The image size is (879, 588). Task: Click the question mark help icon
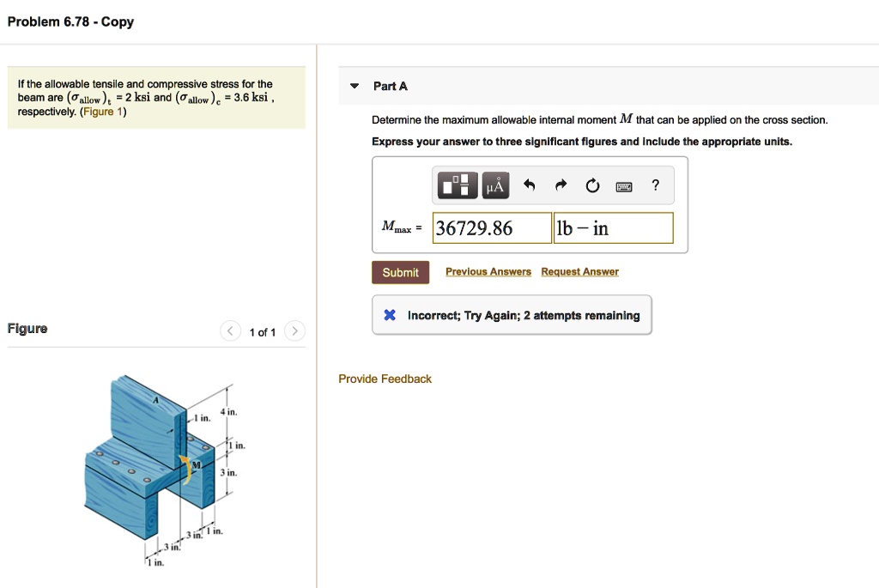coord(654,185)
